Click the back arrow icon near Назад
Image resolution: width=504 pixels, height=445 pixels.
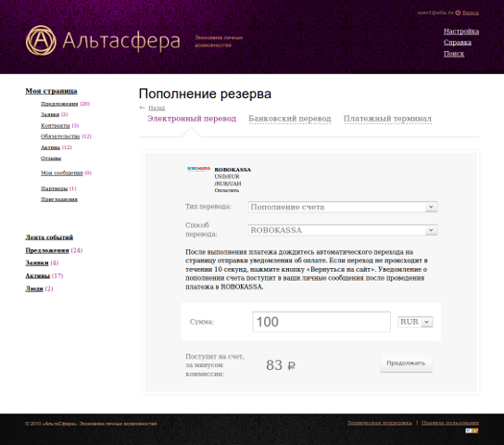(142, 108)
